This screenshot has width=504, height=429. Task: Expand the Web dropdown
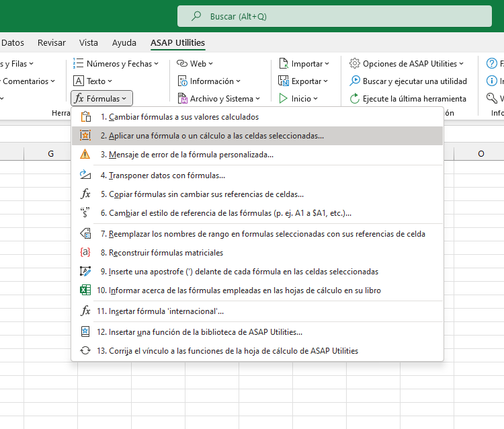tap(195, 64)
